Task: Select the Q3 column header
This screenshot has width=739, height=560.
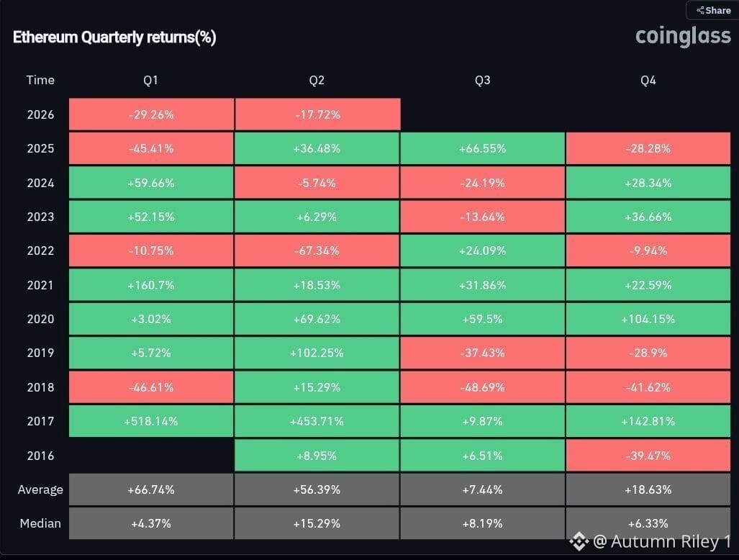Action: 483,80
